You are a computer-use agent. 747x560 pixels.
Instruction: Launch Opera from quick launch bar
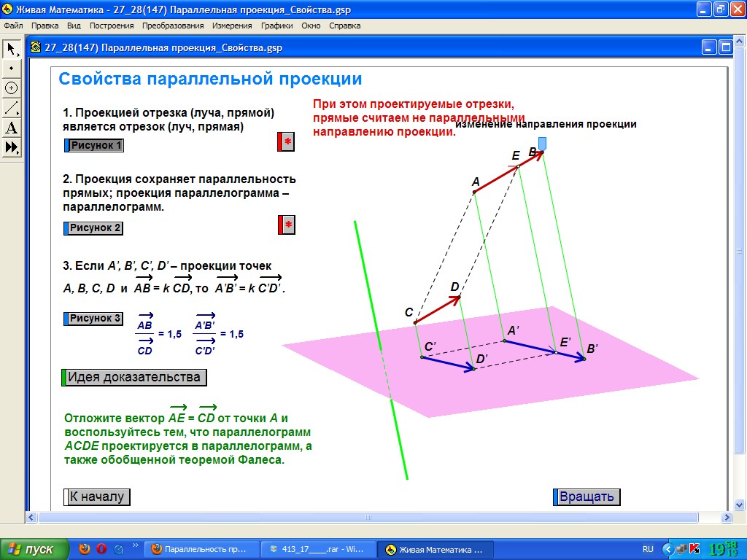pyautogui.click(x=101, y=549)
